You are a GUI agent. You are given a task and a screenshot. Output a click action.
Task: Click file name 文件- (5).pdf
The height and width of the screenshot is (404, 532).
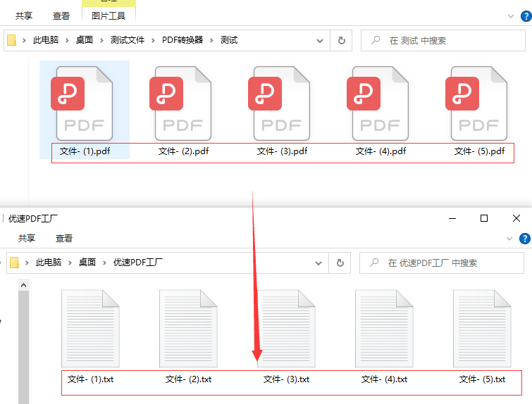[x=479, y=151]
